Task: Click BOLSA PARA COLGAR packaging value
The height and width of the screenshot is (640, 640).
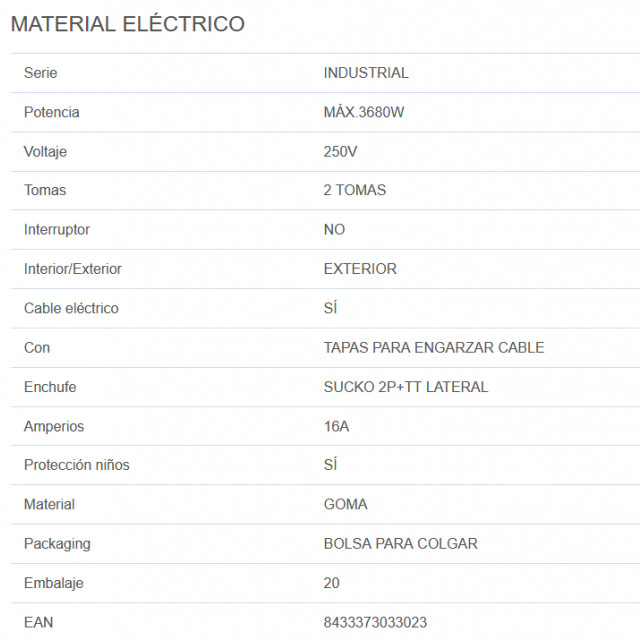Action: (x=400, y=543)
